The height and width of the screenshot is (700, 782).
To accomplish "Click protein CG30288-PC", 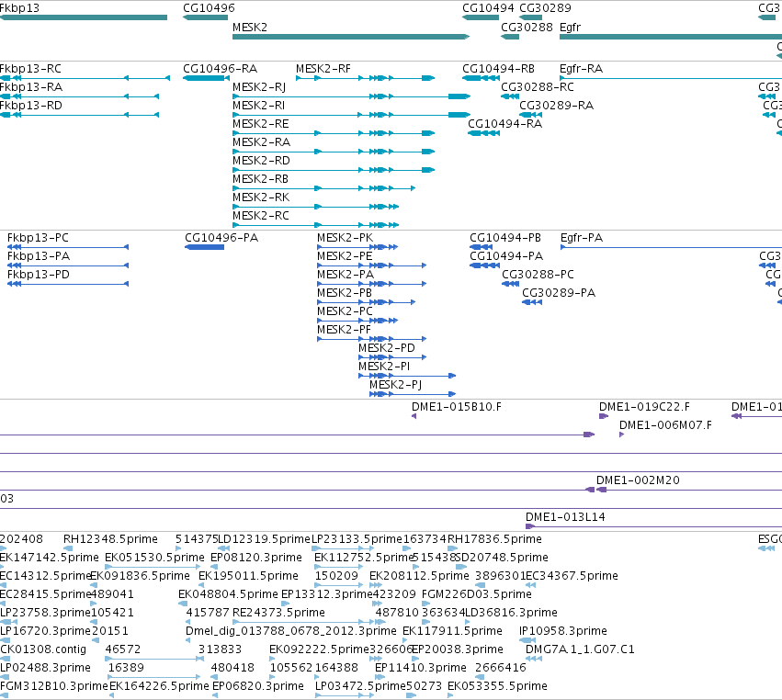I will coord(538,275).
